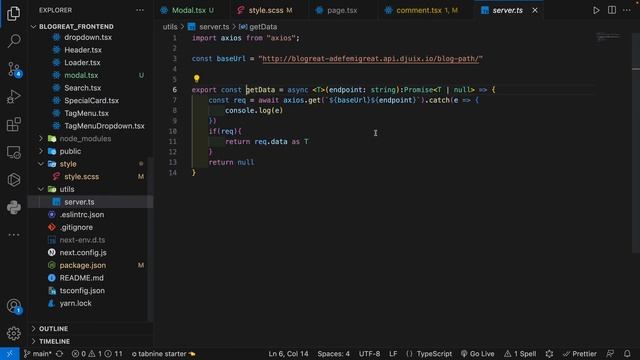The width and height of the screenshot is (640, 360).
Task: Change encoding via UTF-8
Action: pyautogui.click(x=369, y=354)
